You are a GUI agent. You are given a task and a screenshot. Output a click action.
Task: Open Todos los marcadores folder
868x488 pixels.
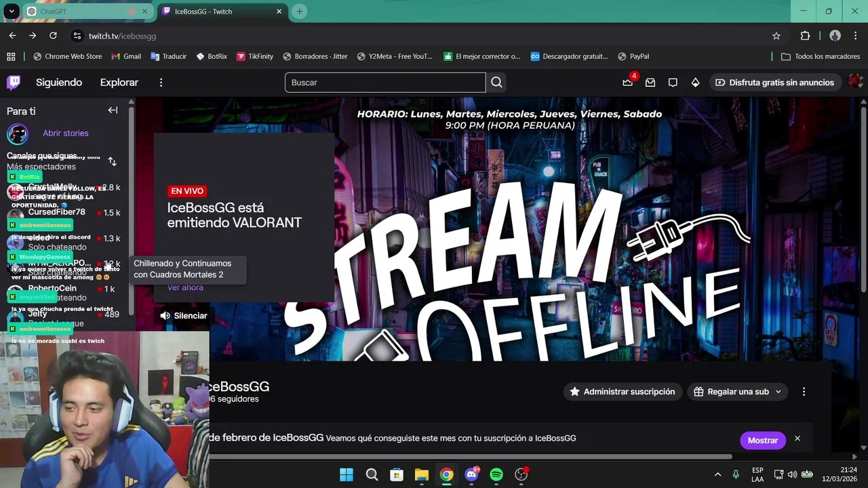(821, 56)
